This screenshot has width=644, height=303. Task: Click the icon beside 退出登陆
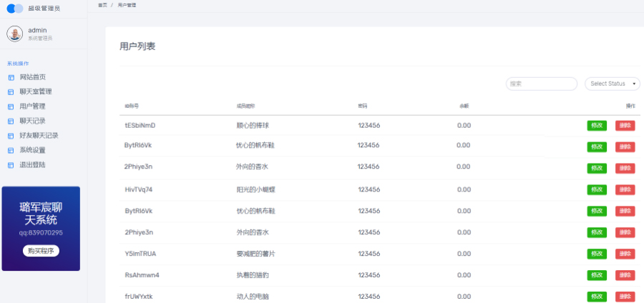(11, 165)
